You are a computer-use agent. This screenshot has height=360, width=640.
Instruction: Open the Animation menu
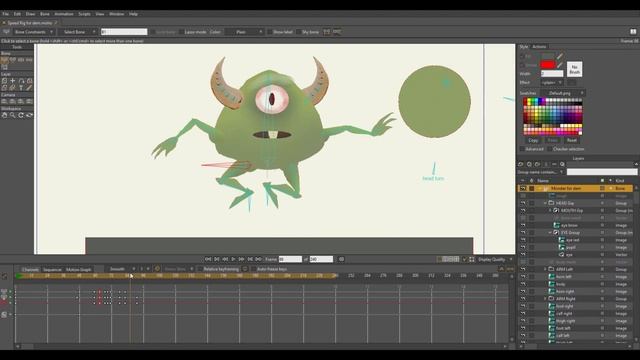pyautogui.click(x=64, y=14)
